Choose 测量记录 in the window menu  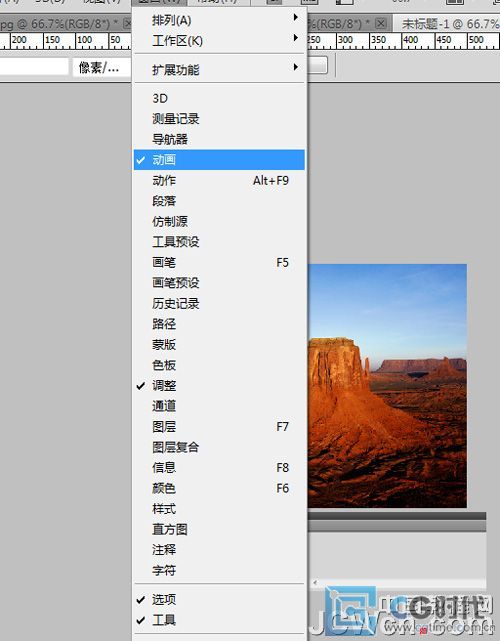coord(219,119)
